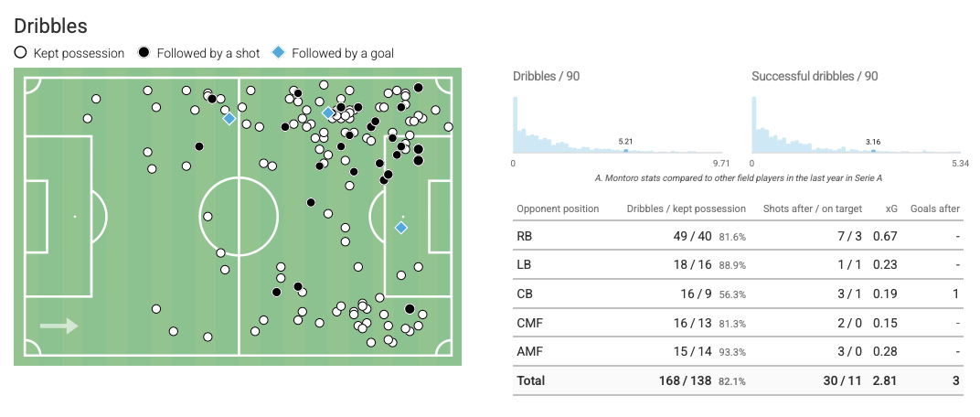Click the attack direction arrow on the pitch
980x417 pixels.
(59, 326)
